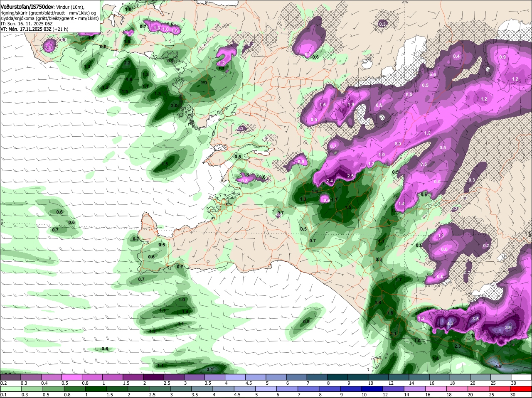Pick rain legend swatch between 25 and 30
532x398 pixels.
(500, 389)
